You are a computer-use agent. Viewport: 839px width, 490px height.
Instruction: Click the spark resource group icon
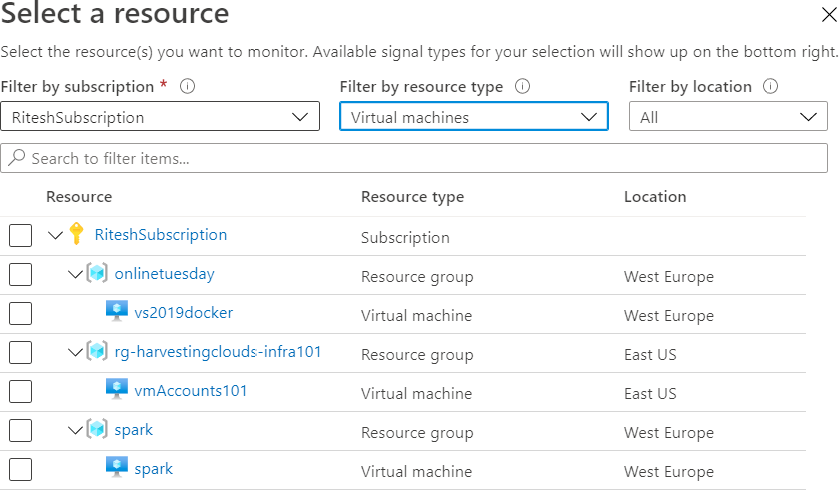pos(97,430)
